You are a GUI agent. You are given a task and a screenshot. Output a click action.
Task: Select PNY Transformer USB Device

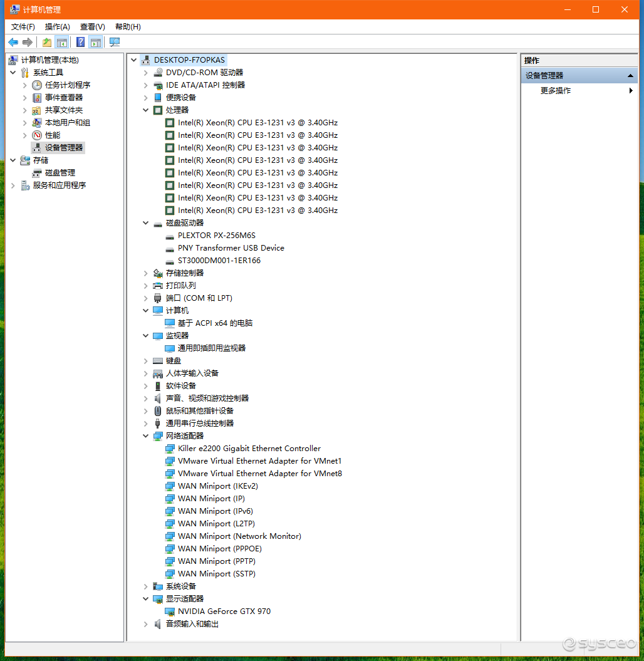(231, 248)
